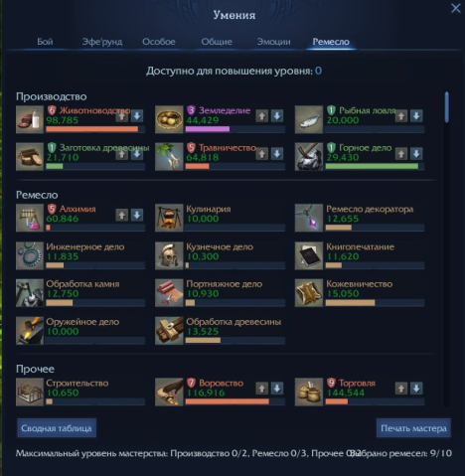
Task: Raise Животноводство level with up arrow
Action: (x=122, y=116)
